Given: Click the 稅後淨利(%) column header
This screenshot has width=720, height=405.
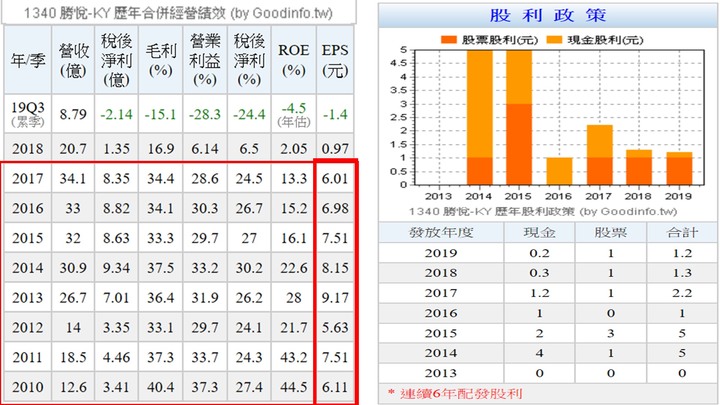Looking at the screenshot, I should coord(249,60).
